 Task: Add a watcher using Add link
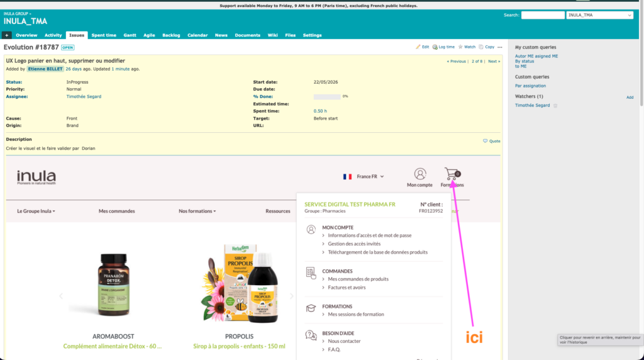630,98
